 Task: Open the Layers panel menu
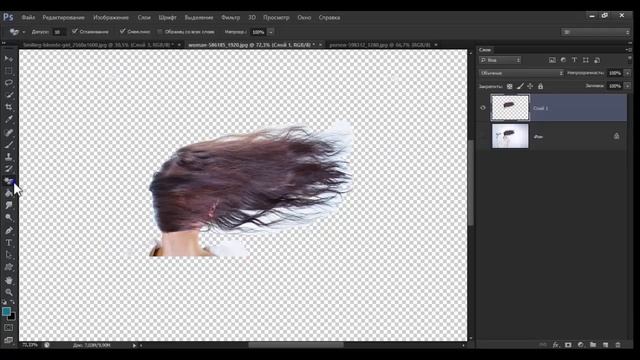pyautogui.click(x=628, y=50)
